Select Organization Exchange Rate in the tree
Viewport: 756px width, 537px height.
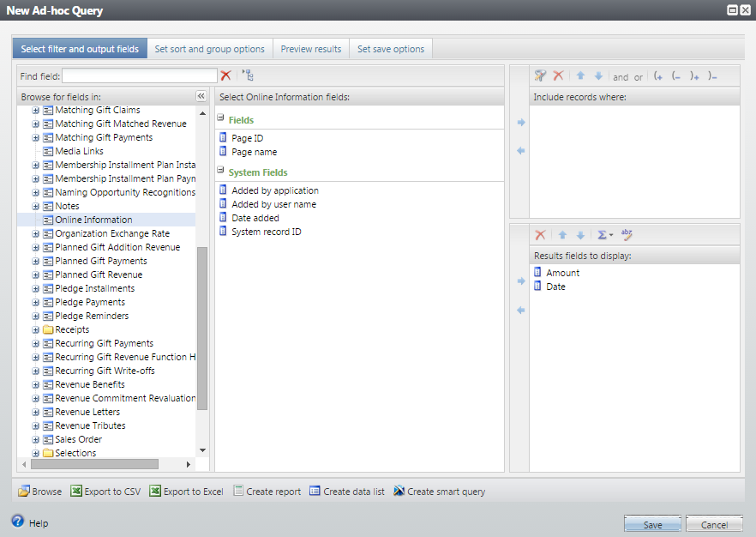coord(112,233)
